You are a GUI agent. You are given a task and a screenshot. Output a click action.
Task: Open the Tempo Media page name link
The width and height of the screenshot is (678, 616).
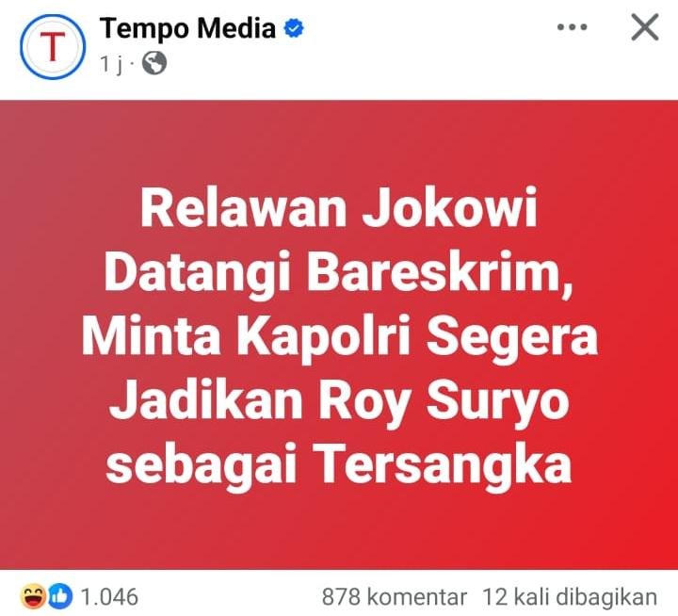[187, 28]
